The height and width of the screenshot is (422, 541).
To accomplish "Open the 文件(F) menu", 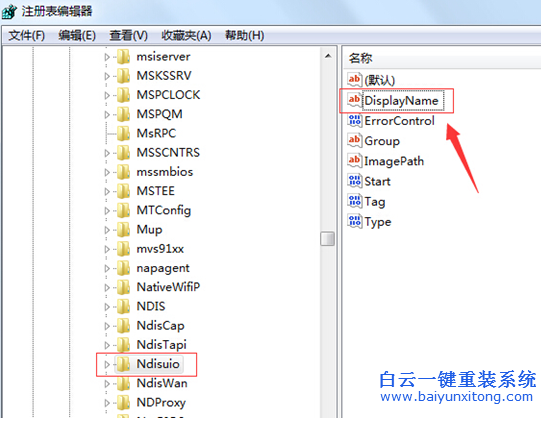I will 27,35.
